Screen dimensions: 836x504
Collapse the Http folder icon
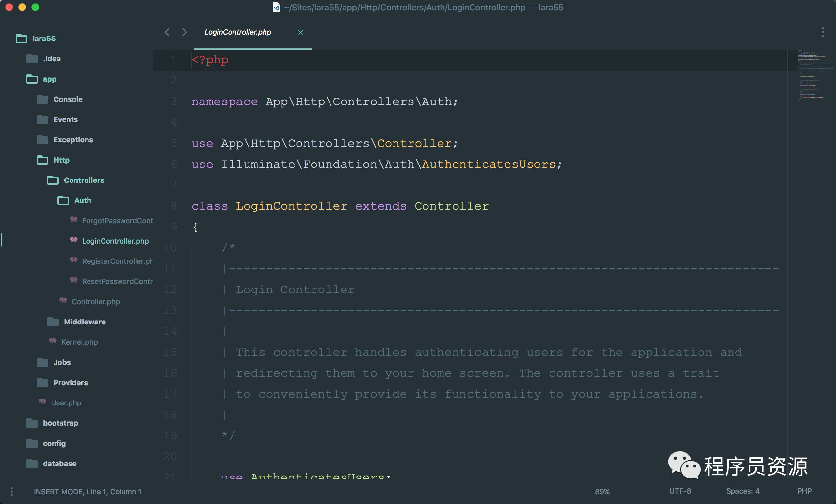(42, 160)
